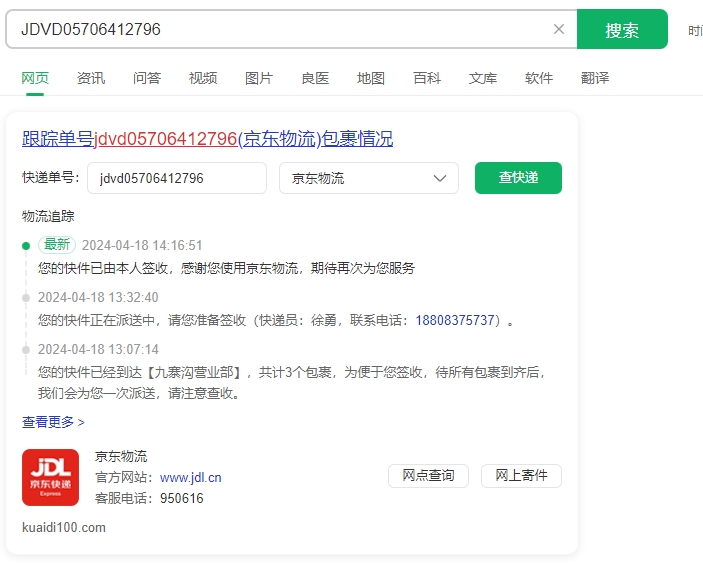Go to the 良医 tab
703x565 pixels.
315,78
